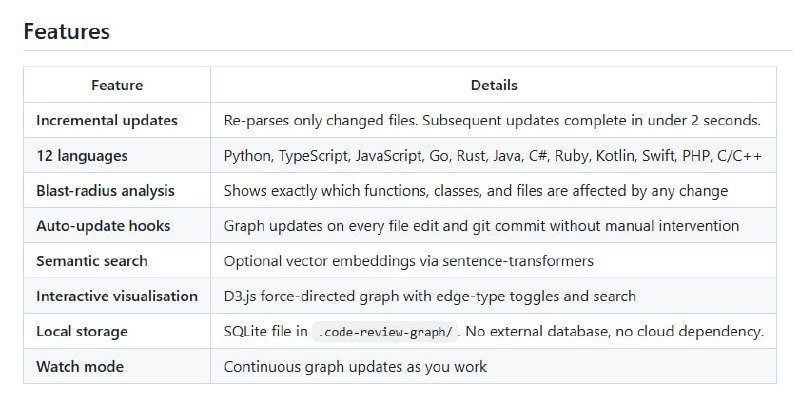Click the Auto-update hooks feature cell
800x402 pixels.
tap(103, 226)
